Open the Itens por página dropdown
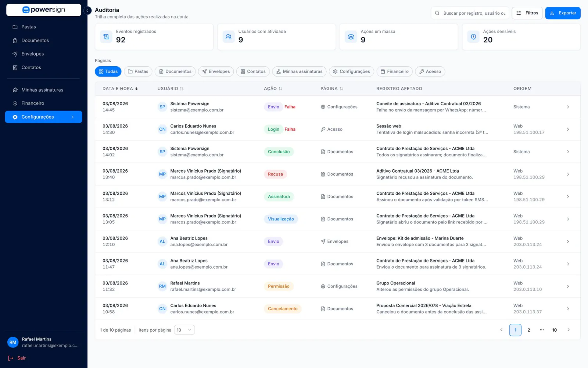Screen dimensions: 588x368 (x=184, y=330)
